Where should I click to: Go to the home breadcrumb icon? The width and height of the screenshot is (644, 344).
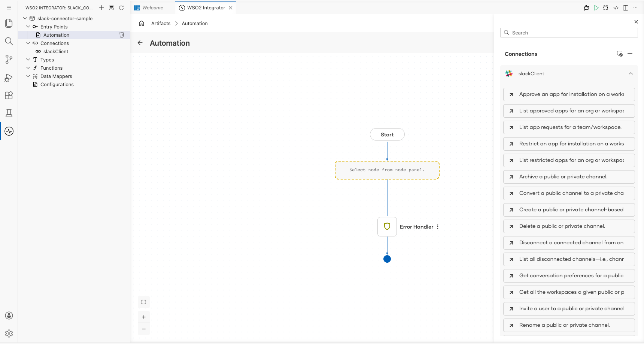pos(142,23)
